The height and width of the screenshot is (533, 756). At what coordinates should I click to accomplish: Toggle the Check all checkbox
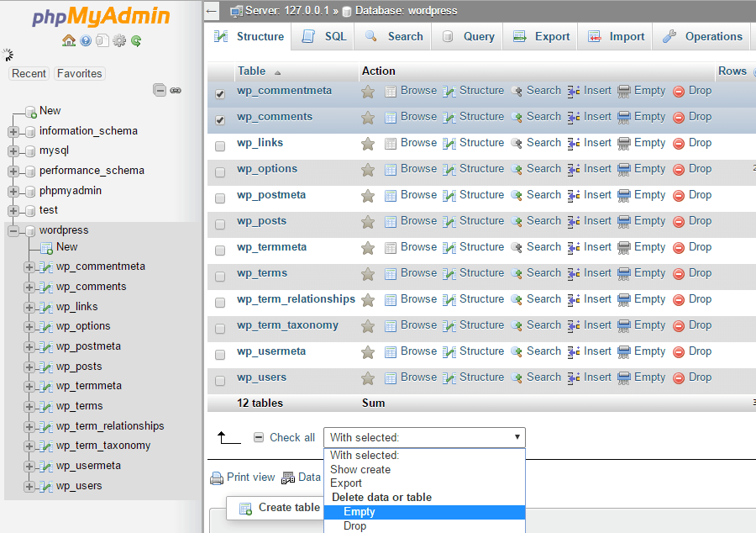point(259,437)
